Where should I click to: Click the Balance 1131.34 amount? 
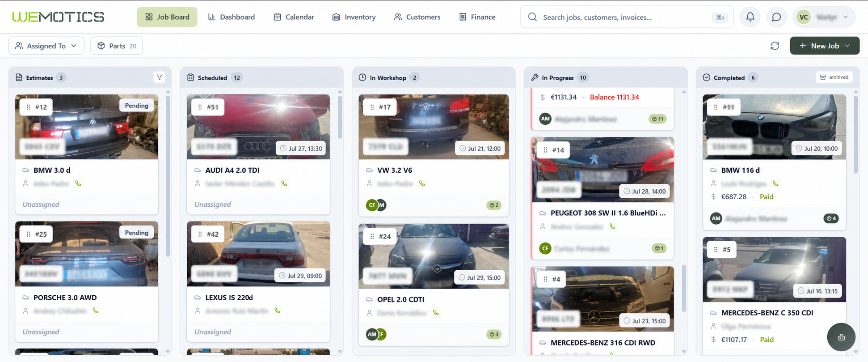[x=614, y=97]
